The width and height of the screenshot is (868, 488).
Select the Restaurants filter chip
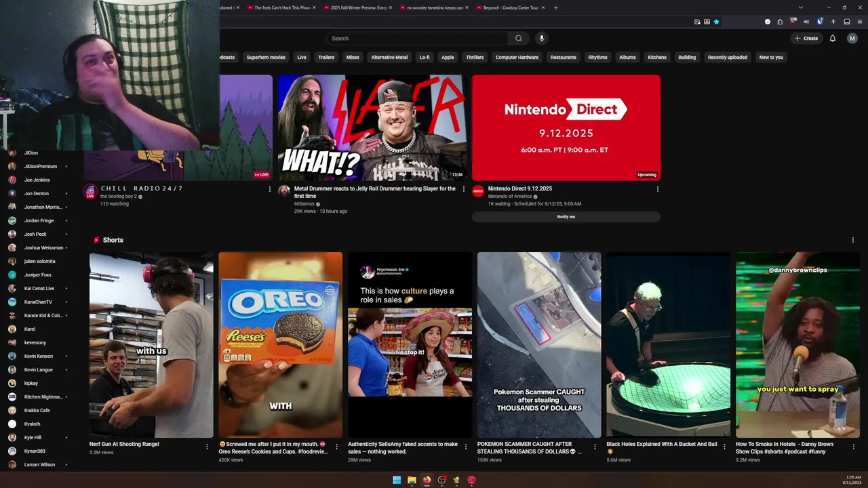pyautogui.click(x=563, y=58)
